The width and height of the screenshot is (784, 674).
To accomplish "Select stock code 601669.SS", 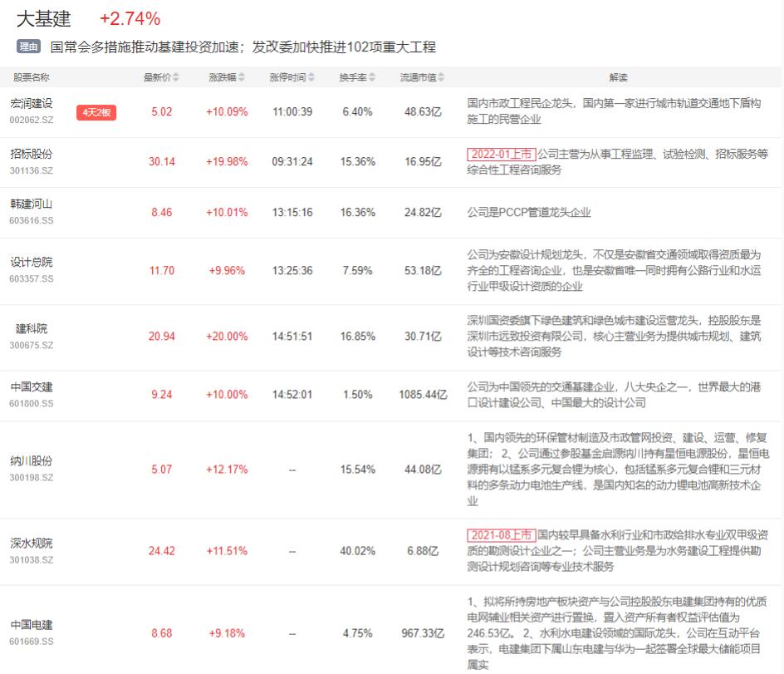I will coord(32,642).
